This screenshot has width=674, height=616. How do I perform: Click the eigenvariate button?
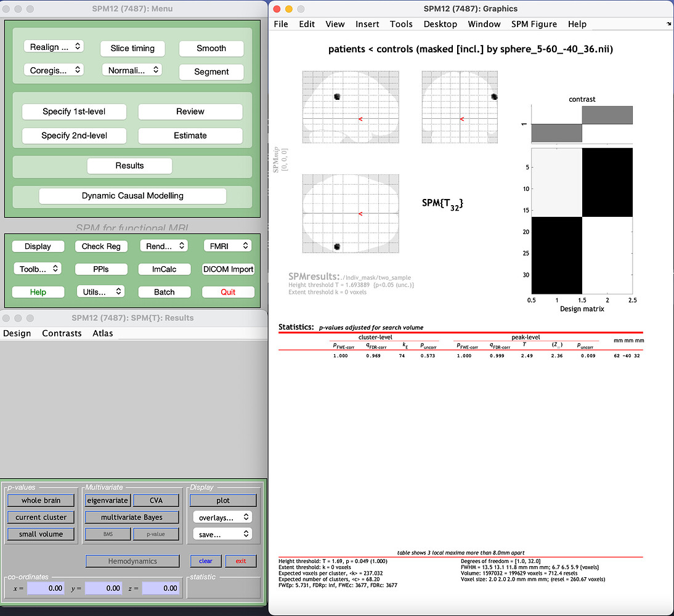click(107, 500)
